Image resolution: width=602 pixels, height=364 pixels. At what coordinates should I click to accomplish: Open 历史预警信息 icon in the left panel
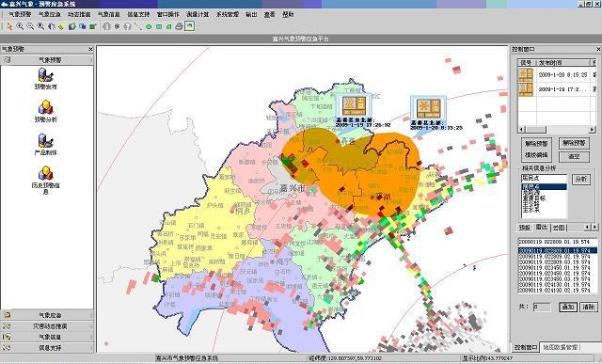click(x=46, y=180)
